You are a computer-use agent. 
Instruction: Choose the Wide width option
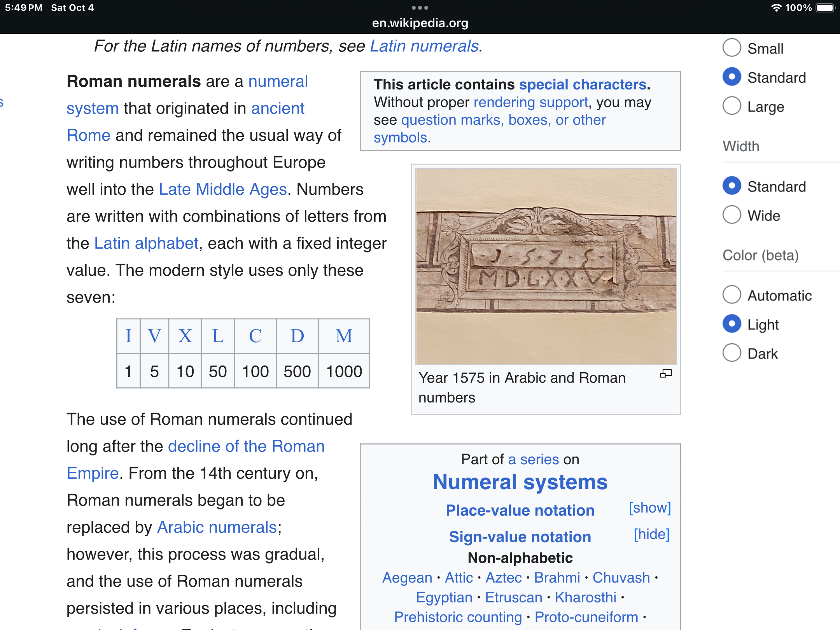[732, 215]
